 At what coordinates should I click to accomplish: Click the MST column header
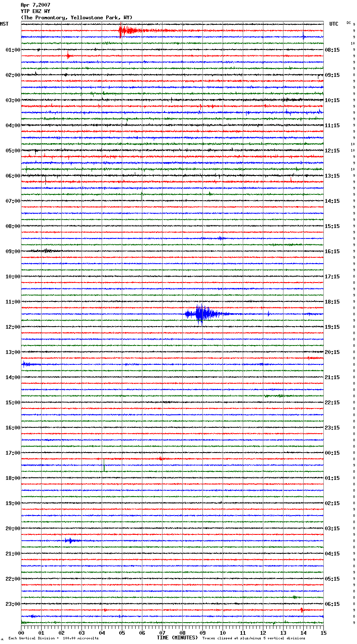coord(4,24)
